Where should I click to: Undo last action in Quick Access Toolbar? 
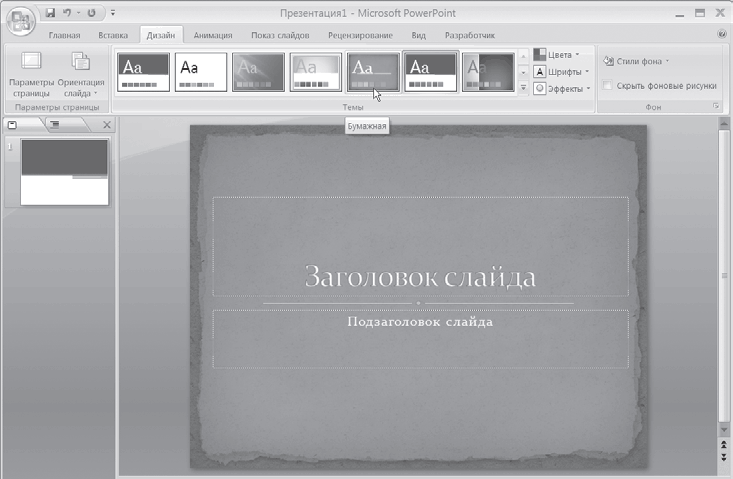67,13
